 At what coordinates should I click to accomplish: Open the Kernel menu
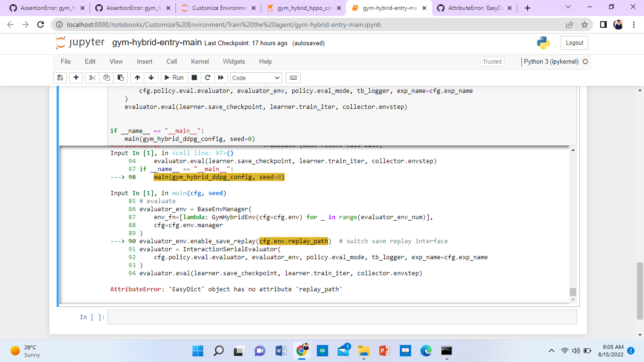(x=199, y=61)
